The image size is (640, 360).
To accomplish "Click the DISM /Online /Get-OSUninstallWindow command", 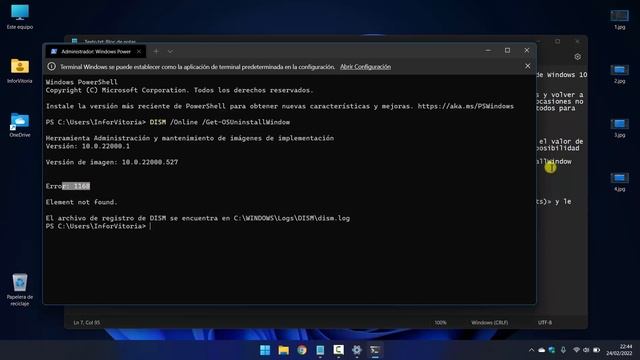I will [x=220, y=122].
